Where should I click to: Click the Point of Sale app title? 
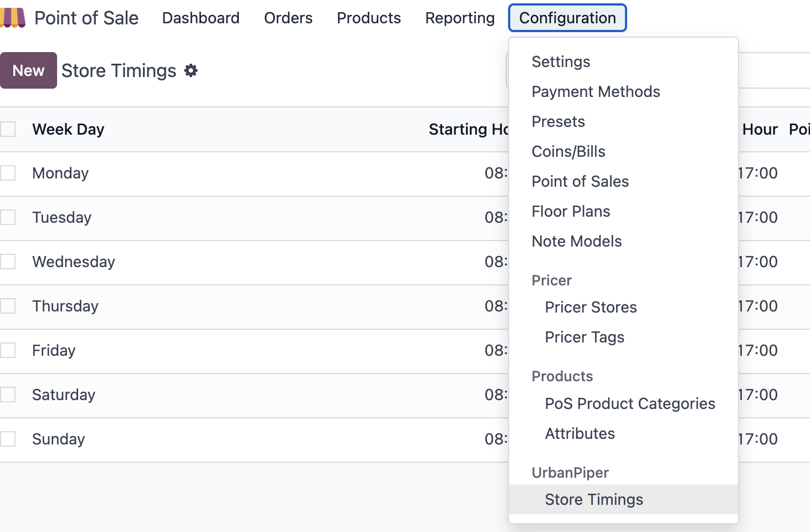tap(86, 18)
